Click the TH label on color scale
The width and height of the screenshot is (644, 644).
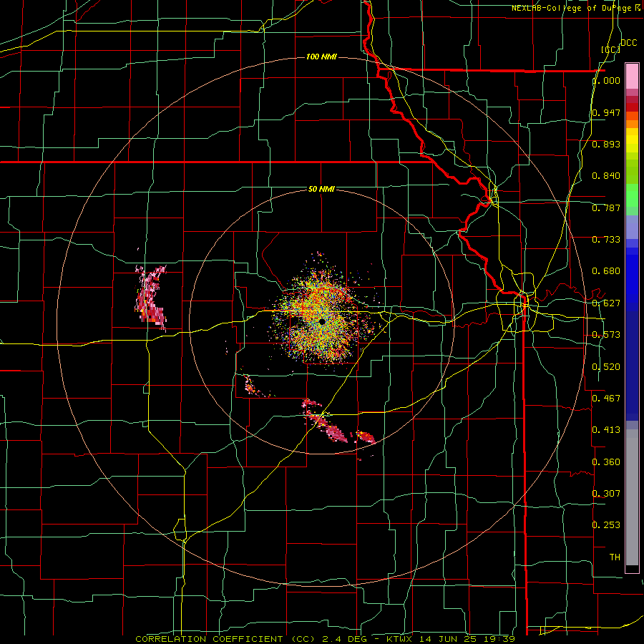pyautogui.click(x=615, y=557)
